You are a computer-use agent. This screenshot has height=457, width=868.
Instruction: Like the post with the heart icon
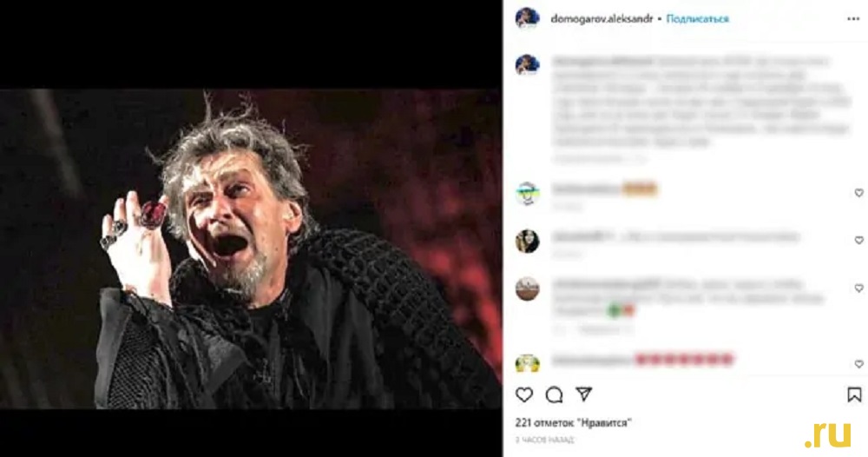coord(523,395)
